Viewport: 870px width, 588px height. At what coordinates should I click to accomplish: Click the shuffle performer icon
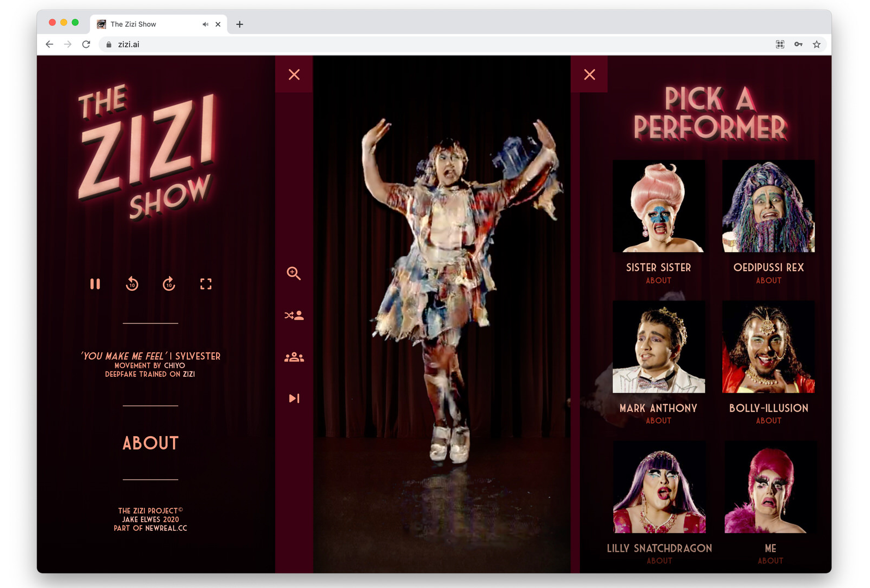click(x=294, y=315)
